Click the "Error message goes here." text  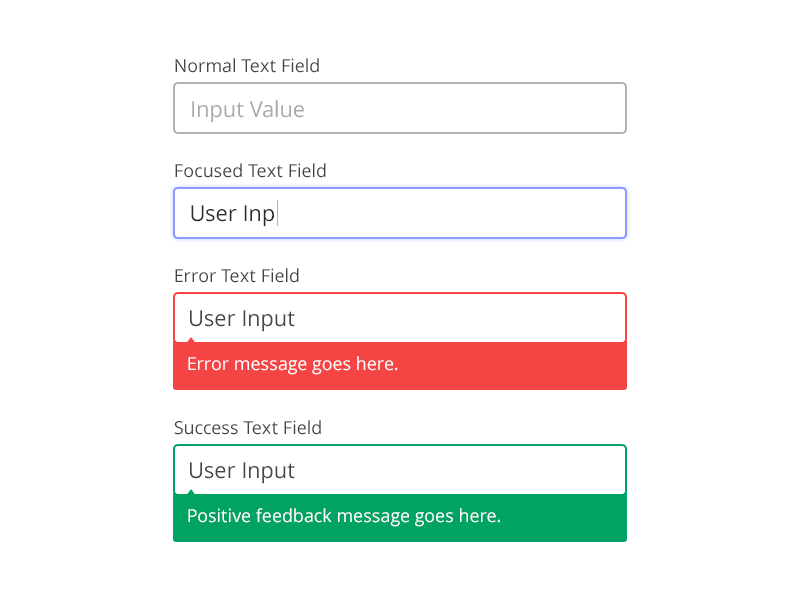click(292, 364)
